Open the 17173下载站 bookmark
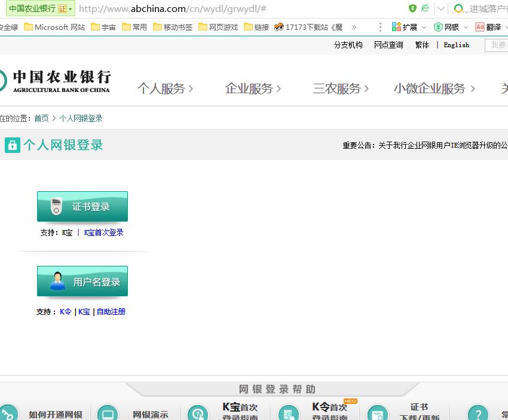 point(308,27)
